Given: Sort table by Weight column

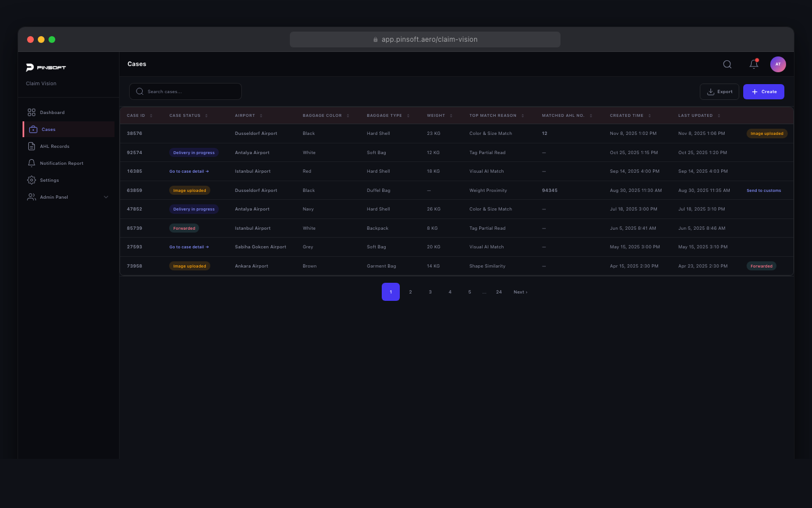Looking at the screenshot, I should 451,116.
